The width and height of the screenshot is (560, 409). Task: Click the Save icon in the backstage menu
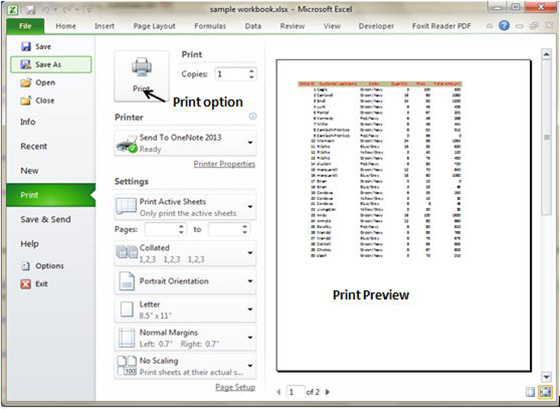pyautogui.click(x=26, y=46)
